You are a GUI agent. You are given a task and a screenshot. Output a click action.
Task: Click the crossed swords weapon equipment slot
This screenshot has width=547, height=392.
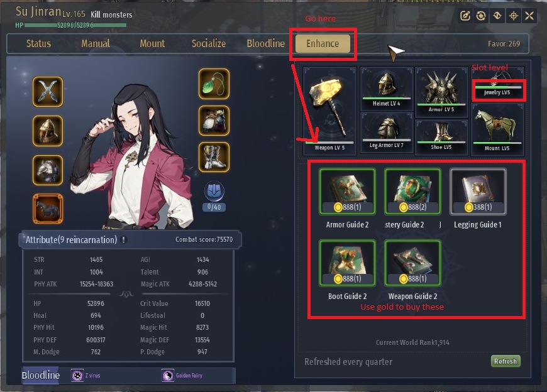click(x=48, y=92)
